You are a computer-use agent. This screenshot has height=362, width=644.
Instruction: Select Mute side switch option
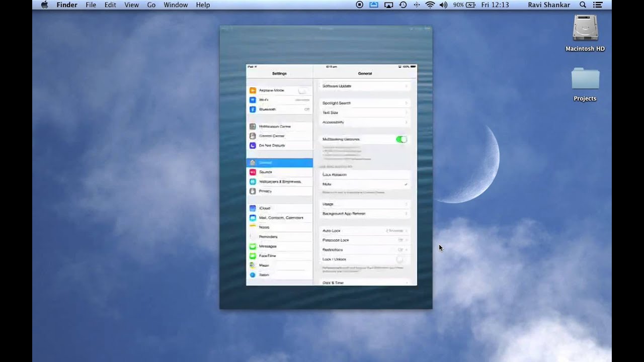tap(365, 184)
